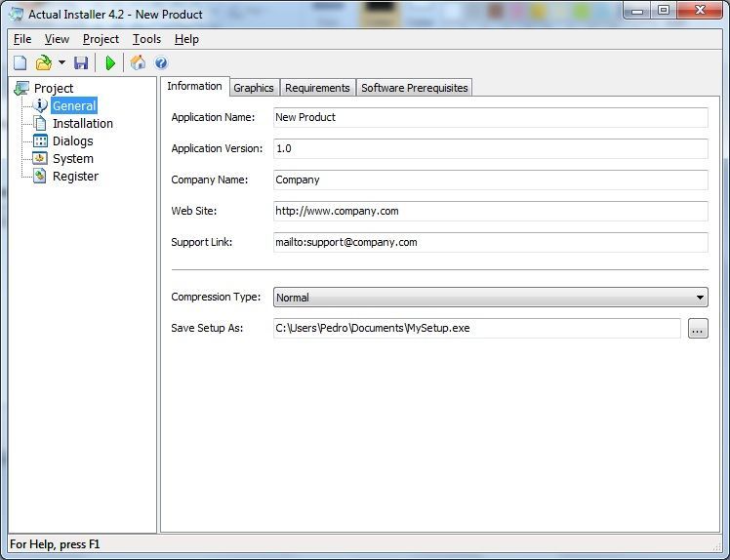
Task: Open the Compression Type dropdown
Action: (x=491, y=297)
